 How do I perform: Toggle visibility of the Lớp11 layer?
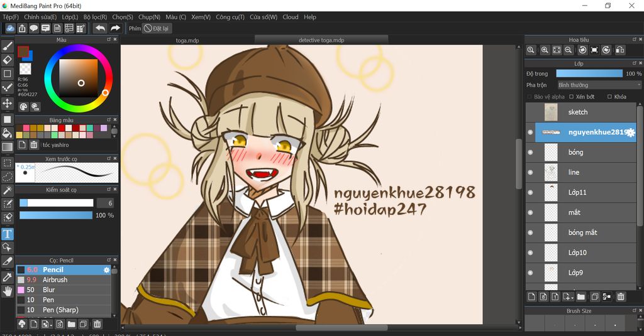(x=530, y=192)
